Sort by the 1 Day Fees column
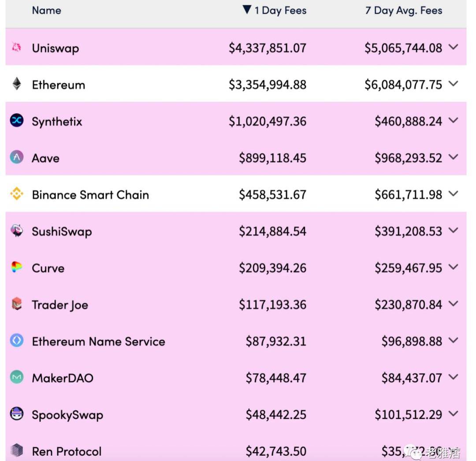This screenshot has height=461, width=476. tap(280, 10)
